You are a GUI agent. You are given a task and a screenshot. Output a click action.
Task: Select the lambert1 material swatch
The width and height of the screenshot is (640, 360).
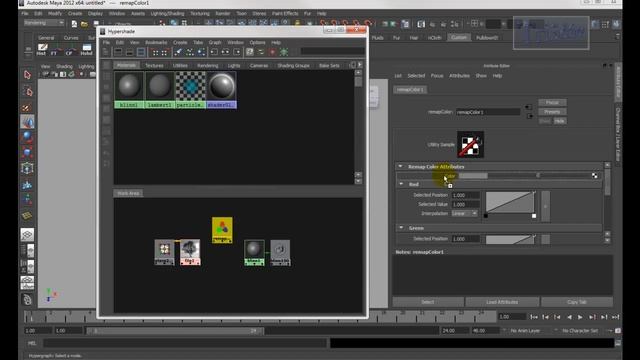tap(160, 90)
